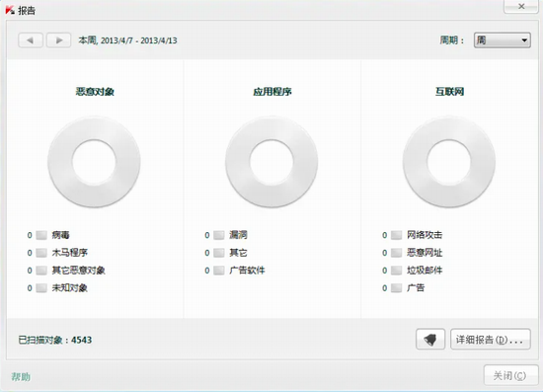543x392 pixels.
Task: Select the 广告软件 label
Action: pyautogui.click(x=247, y=271)
